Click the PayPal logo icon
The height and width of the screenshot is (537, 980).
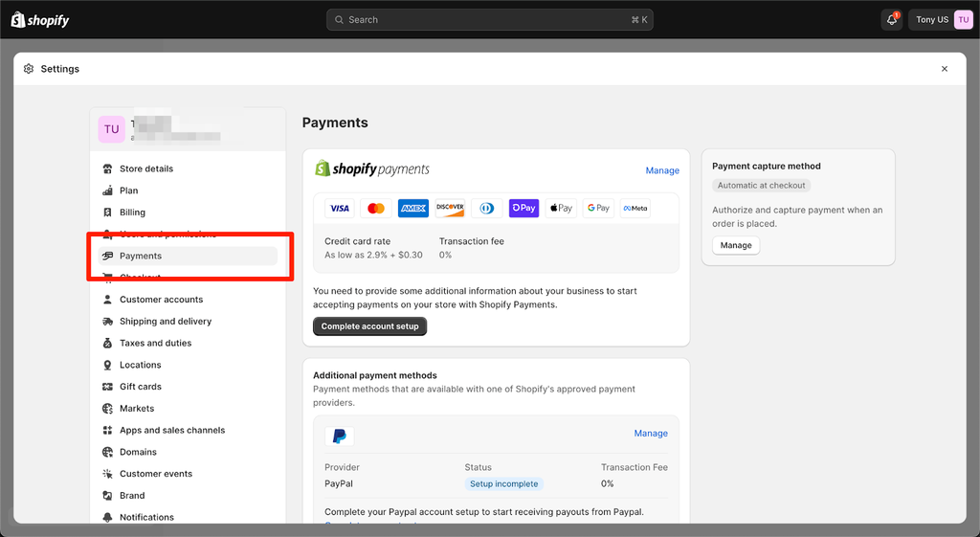pos(340,436)
